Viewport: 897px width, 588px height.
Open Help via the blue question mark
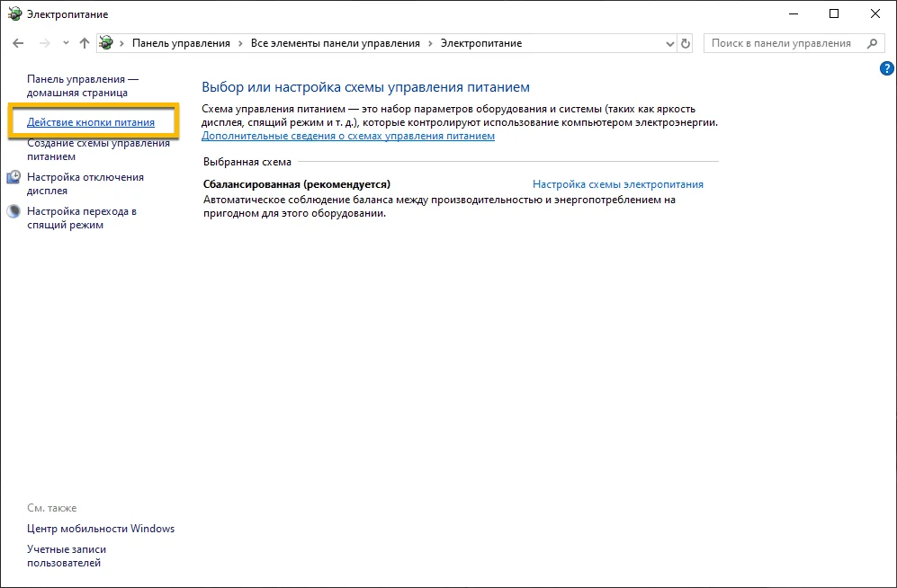[x=885, y=68]
